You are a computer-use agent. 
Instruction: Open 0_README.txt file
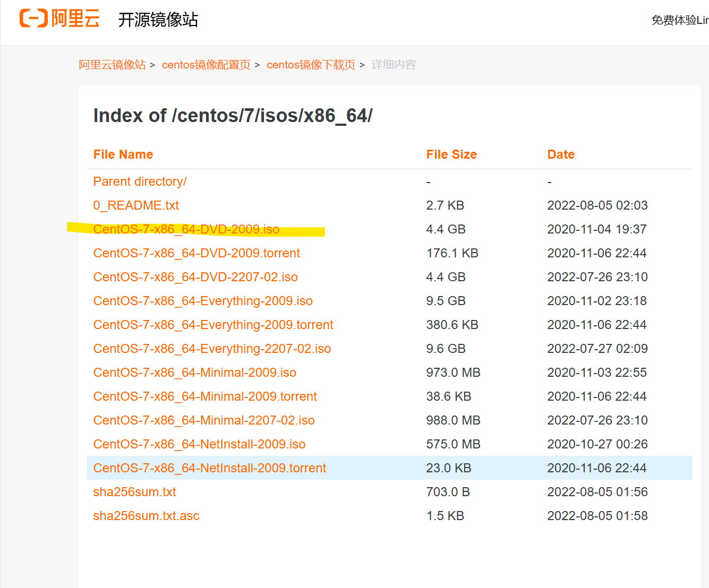coord(136,205)
